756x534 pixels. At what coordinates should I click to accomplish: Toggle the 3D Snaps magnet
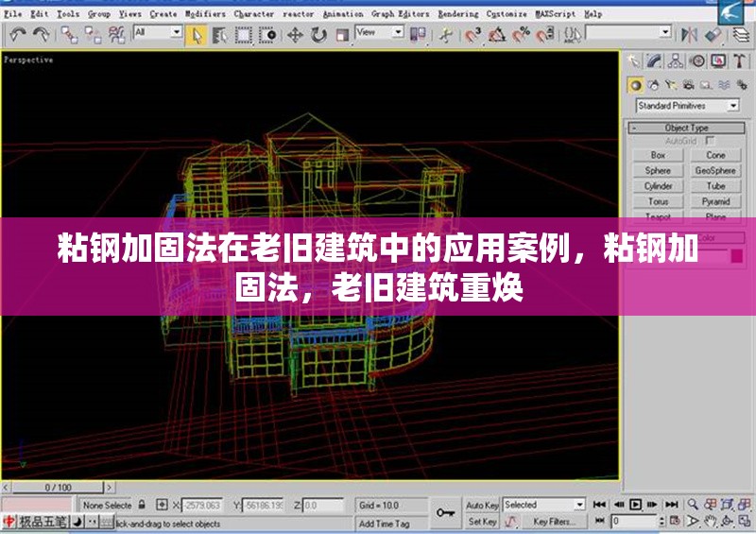pos(473,35)
